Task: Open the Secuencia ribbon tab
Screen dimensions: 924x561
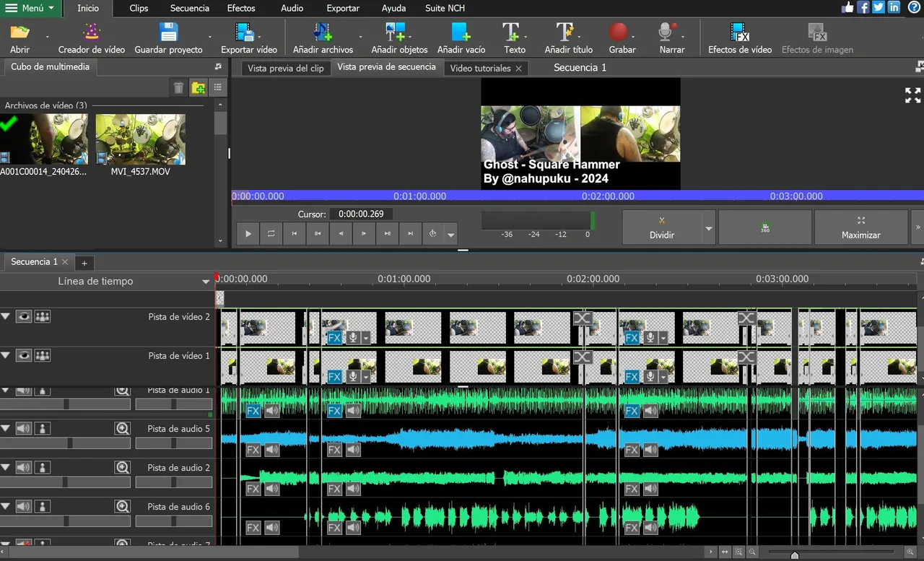Action: tap(190, 8)
